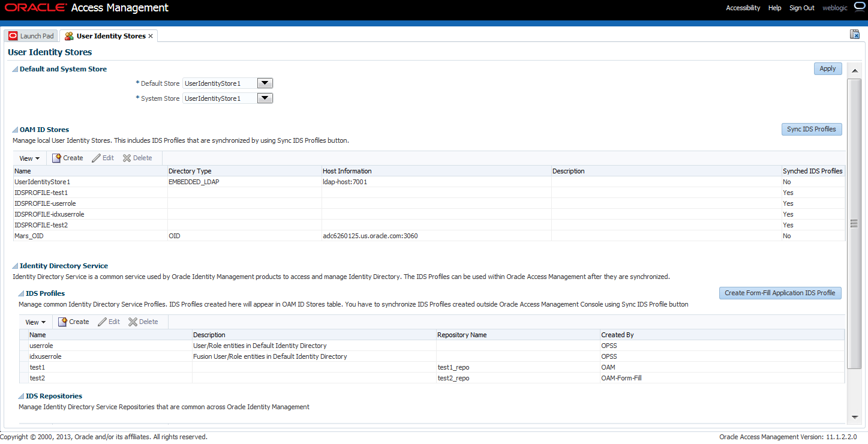Select the UserIdentityStore1 row
Screen dimensions: 868x444
click(x=429, y=182)
